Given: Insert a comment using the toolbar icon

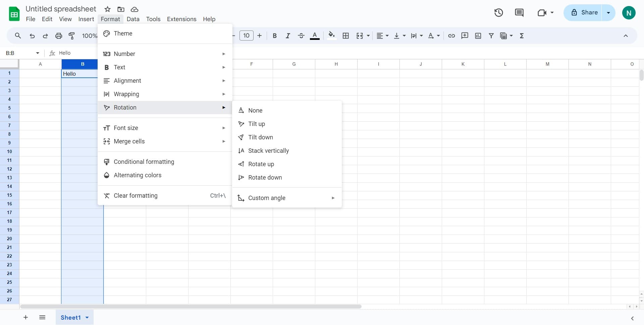Looking at the screenshot, I should pyautogui.click(x=465, y=36).
